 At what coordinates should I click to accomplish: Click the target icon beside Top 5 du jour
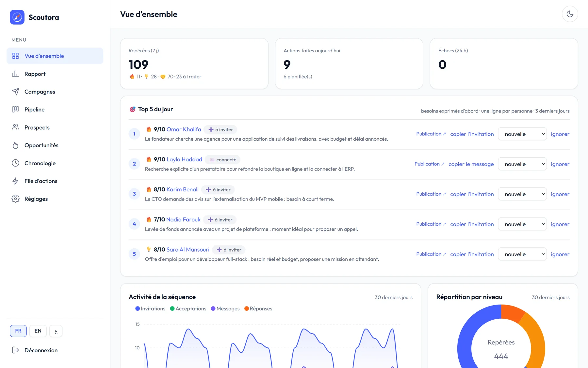pos(132,109)
